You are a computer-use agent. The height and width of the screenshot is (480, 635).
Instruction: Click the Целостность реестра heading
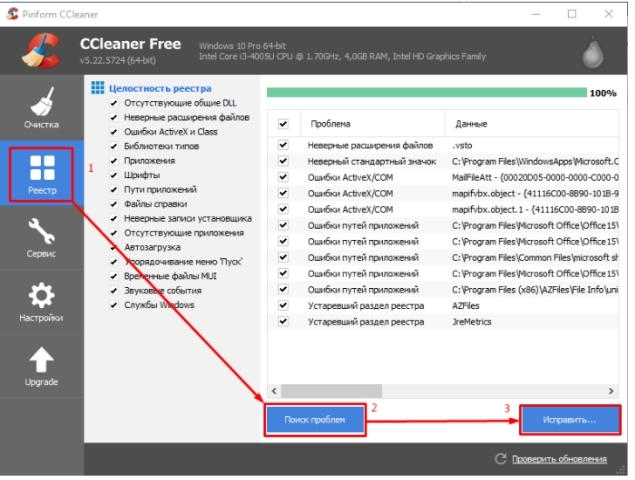click(160, 88)
